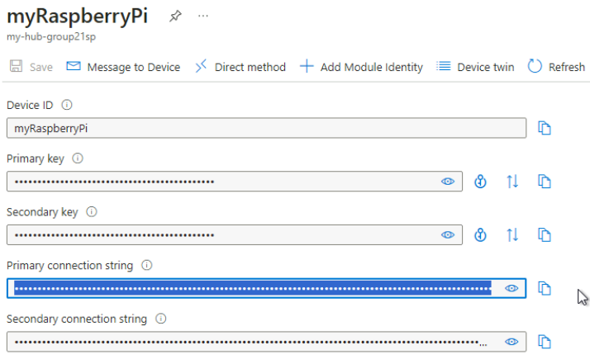This screenshot has height=364, width=590.
Task: Open Message to Device
Action: pyautogui.click(x=123, y=67)
